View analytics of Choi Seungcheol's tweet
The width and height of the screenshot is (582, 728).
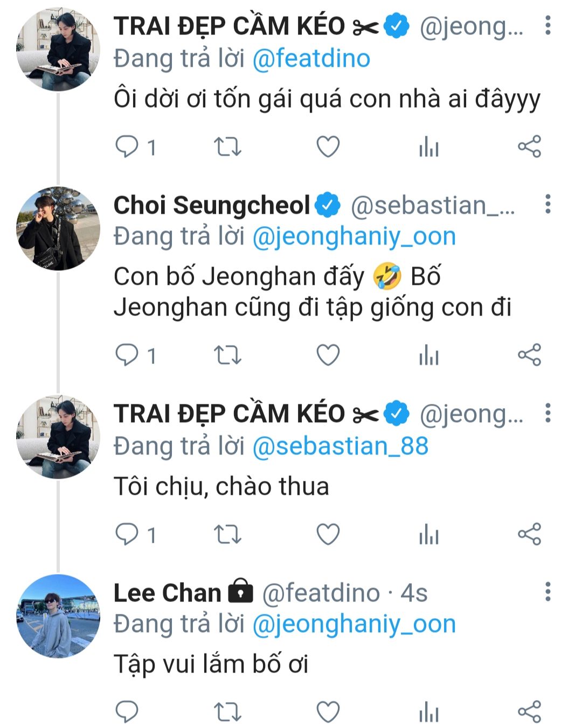click(429, 355)
